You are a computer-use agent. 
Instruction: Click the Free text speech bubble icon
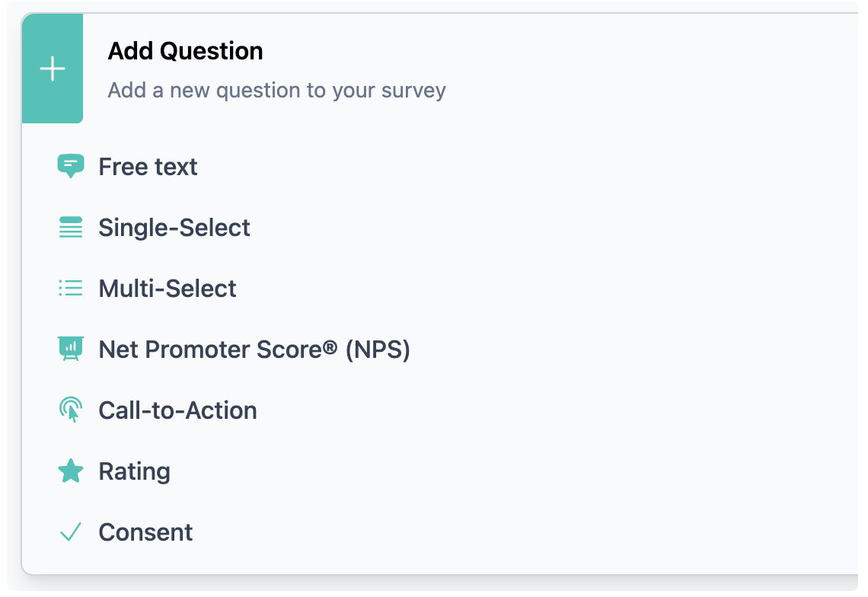(x=71, y=165)
